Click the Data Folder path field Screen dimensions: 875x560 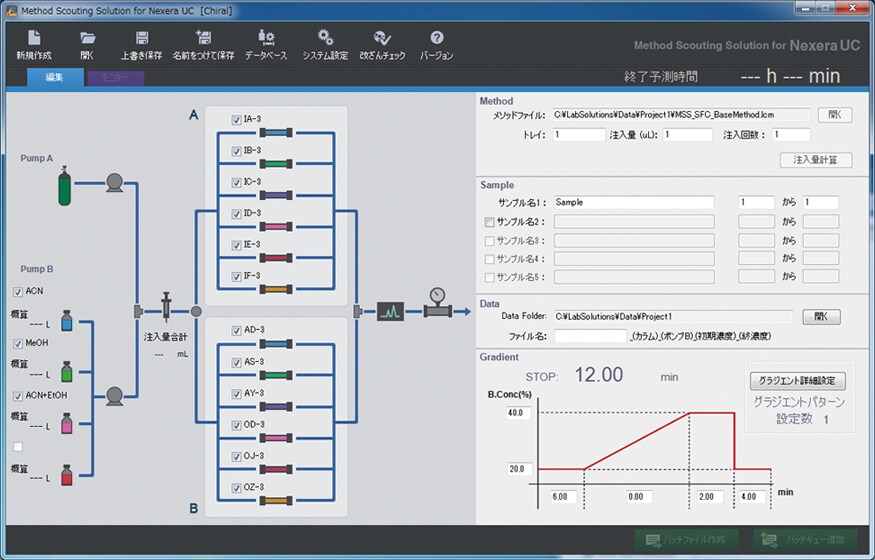point(672,316)
